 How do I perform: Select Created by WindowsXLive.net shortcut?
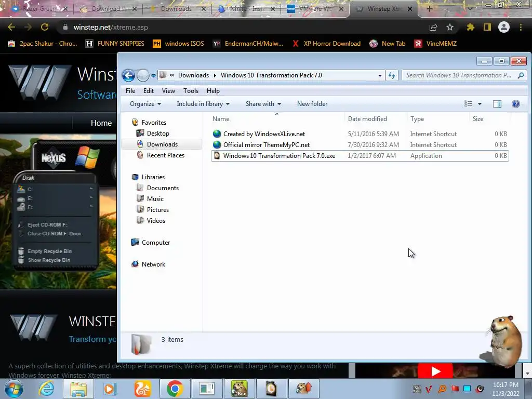pos(264,134)
